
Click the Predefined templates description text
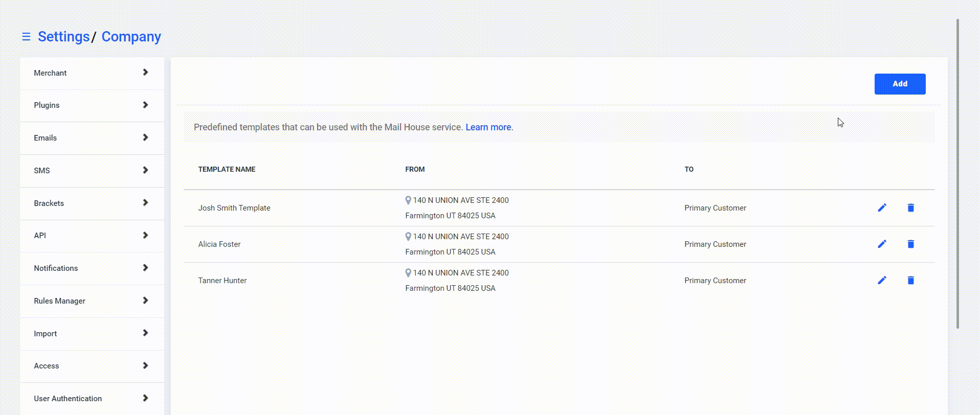click(328, 127)
